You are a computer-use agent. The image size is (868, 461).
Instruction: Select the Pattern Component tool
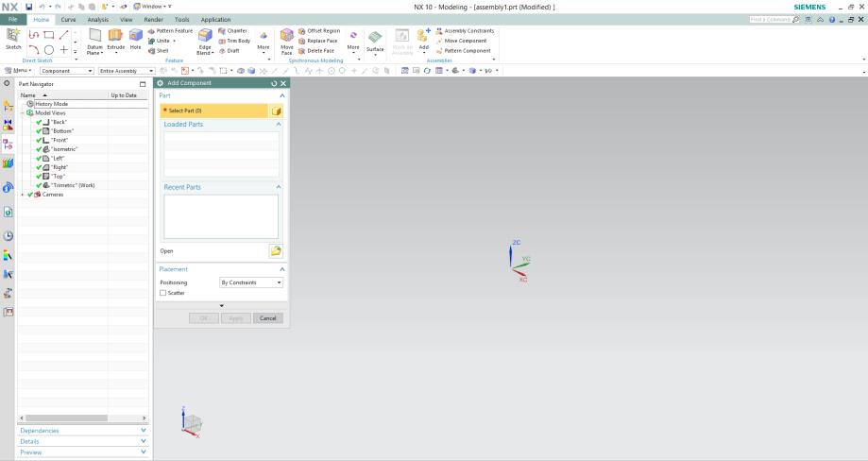(463, 51)
